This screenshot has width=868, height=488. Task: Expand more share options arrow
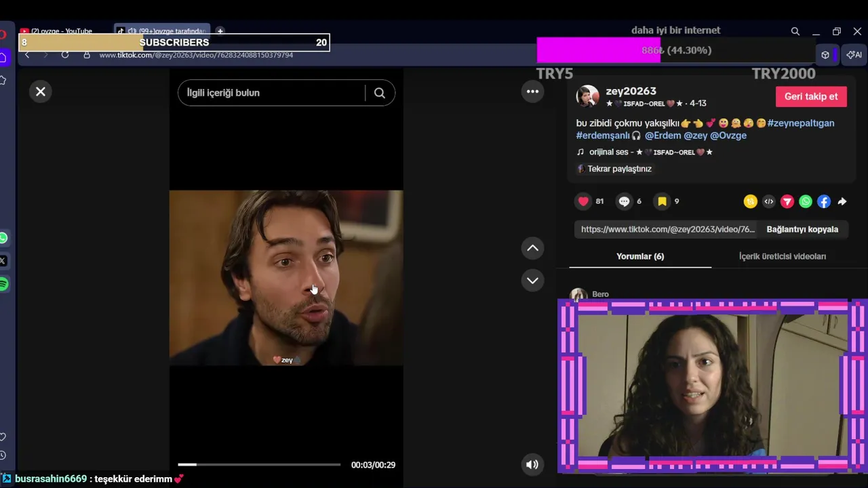pos(842,201)
